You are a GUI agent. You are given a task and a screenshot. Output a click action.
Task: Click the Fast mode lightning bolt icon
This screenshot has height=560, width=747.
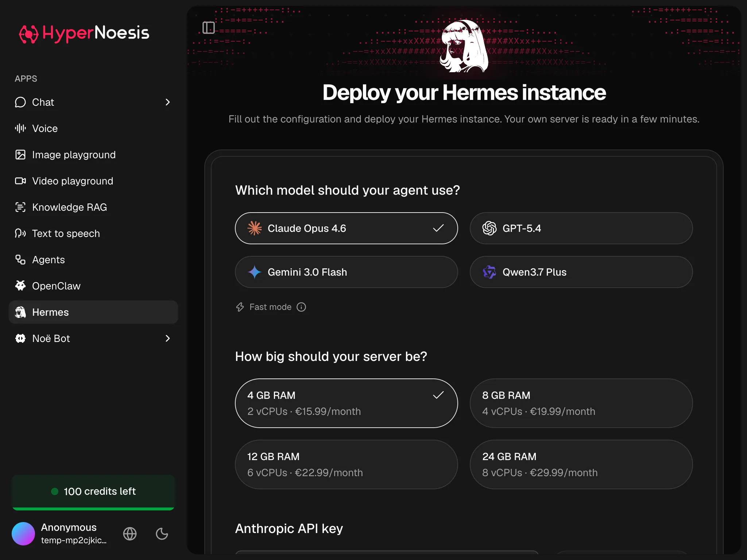coord(240,307)
